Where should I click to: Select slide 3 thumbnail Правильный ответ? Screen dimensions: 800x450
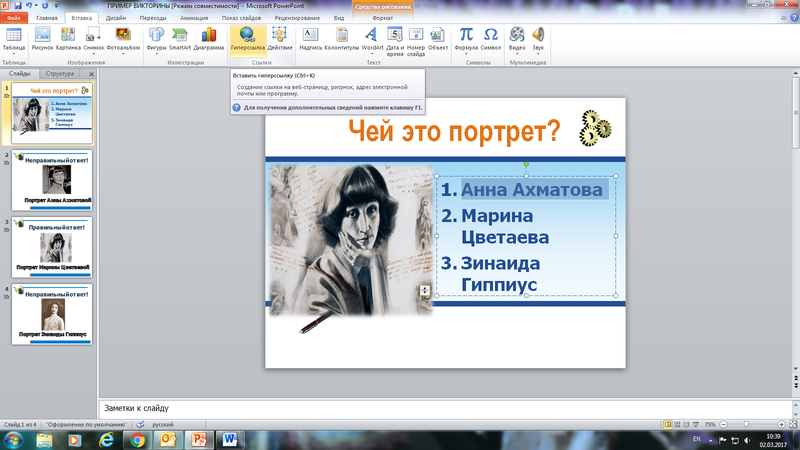pyautogui.click(x=52, y=247)
